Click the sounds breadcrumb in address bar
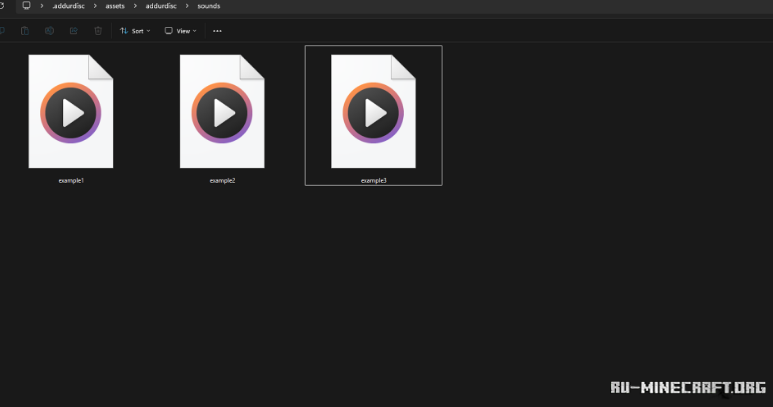Viewport: 773px width, 407px height. pos(209,6)
